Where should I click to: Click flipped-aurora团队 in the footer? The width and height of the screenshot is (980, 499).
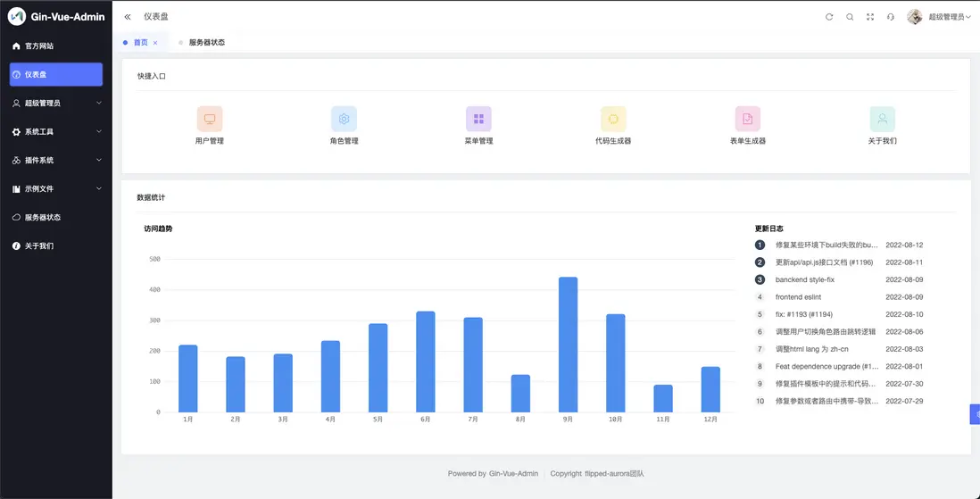tap(614, 474)
